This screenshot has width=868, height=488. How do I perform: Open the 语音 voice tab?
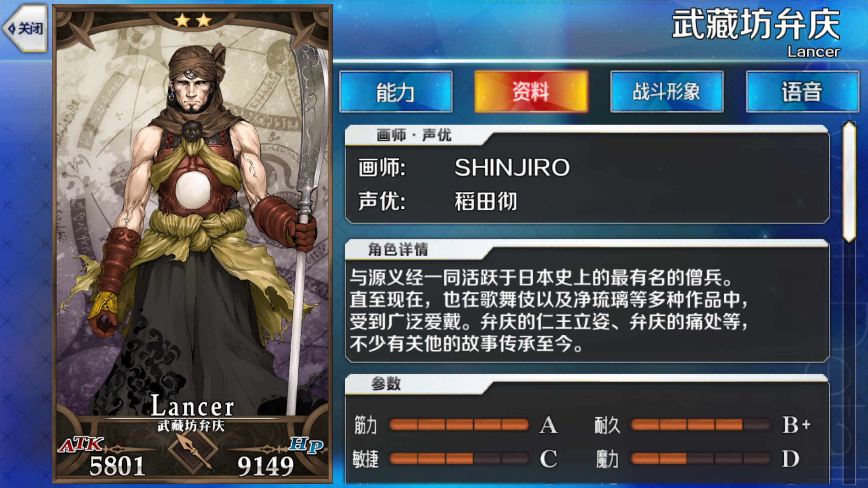point(802,92)
